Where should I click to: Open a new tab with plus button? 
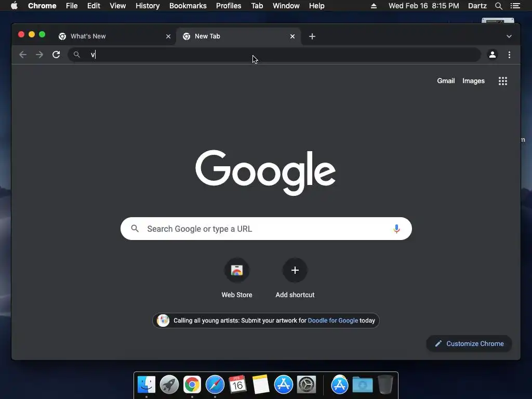(x=312, y=36)
